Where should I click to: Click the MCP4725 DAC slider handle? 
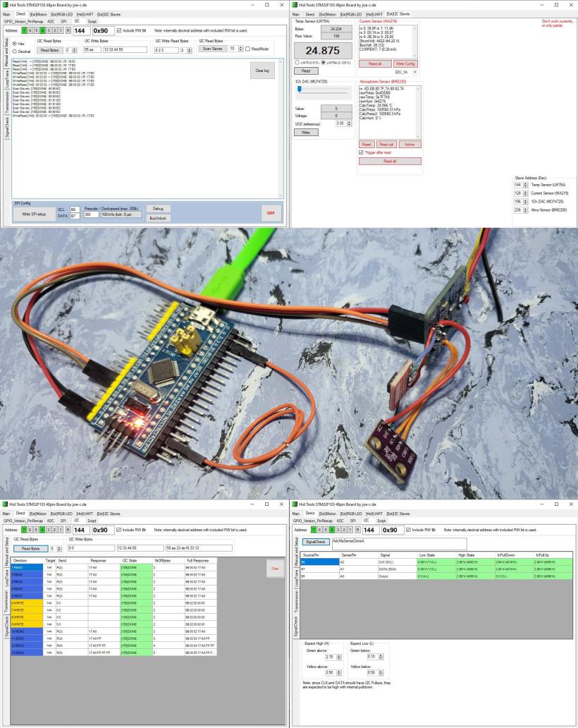pos(300,89)
